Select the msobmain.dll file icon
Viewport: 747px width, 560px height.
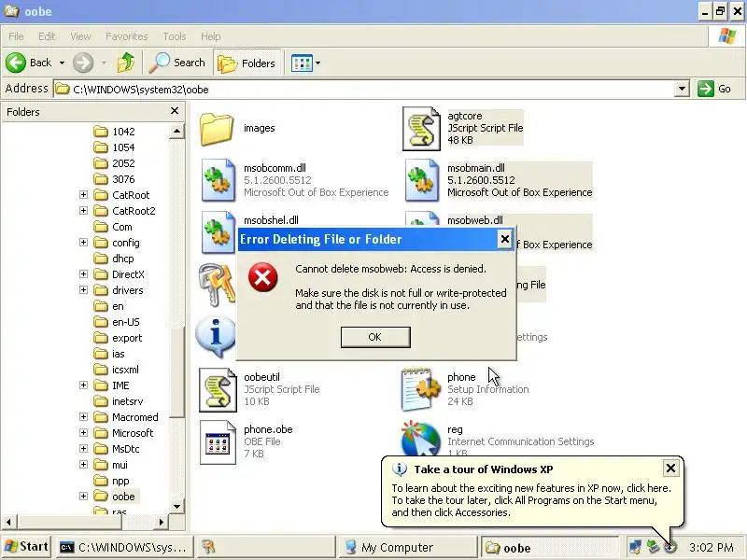click(x=422, y=180)
